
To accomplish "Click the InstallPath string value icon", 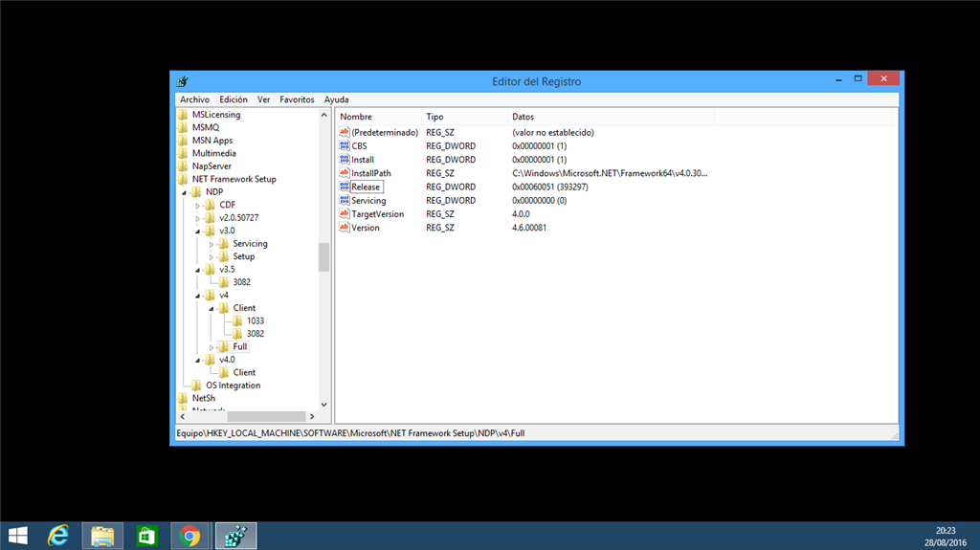I will tap(345, 173).
